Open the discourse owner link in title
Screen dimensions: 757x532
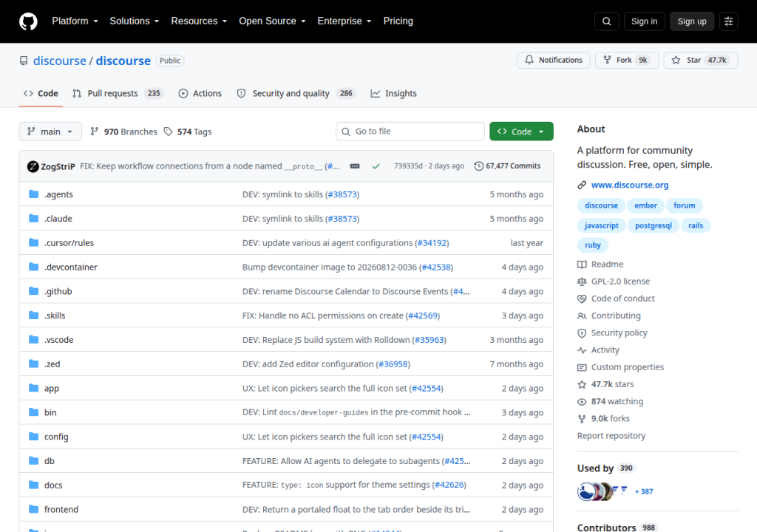tap(59, 61)
